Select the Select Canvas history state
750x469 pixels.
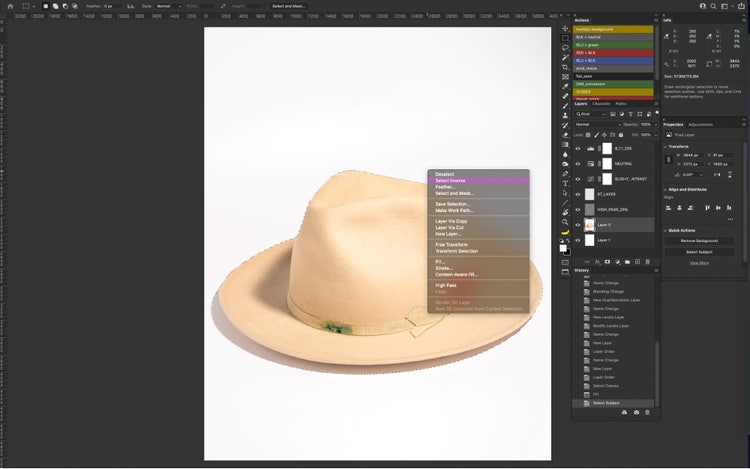pos(604,386)
